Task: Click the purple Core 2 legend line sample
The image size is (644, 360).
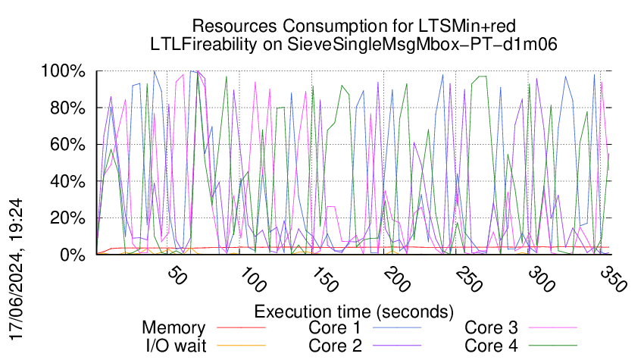Action: click(x=397, y=346)
